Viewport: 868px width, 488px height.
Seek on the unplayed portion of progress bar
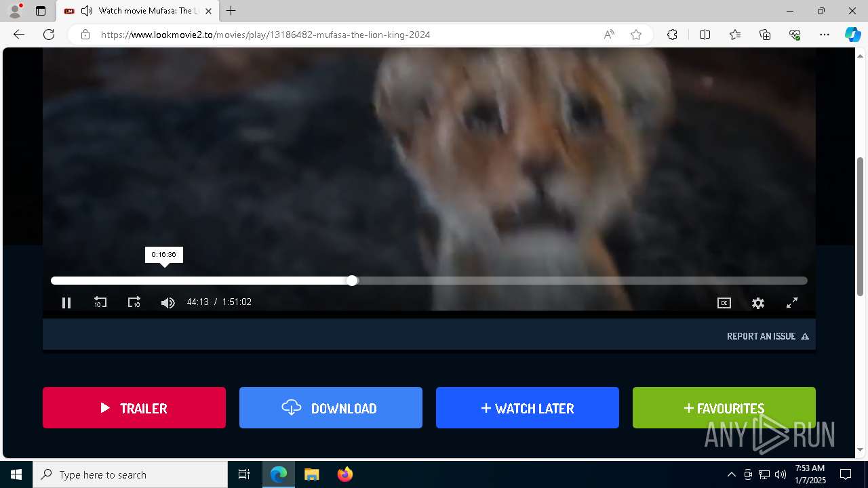point(582,281)
